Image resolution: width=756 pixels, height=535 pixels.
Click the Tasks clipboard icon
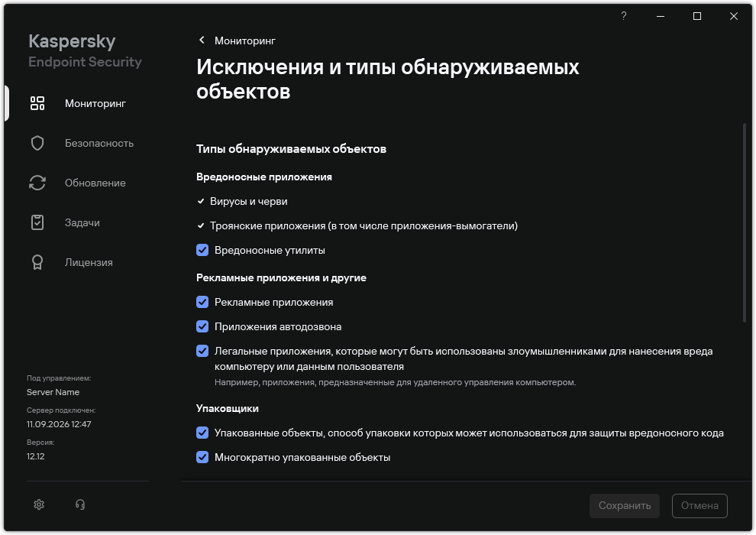(x=37, y=222)
